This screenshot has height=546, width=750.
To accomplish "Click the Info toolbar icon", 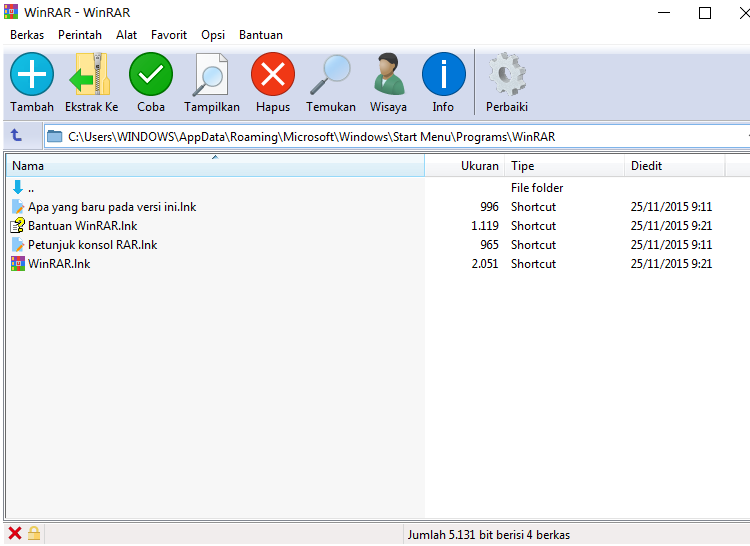I will click(443, 75).
